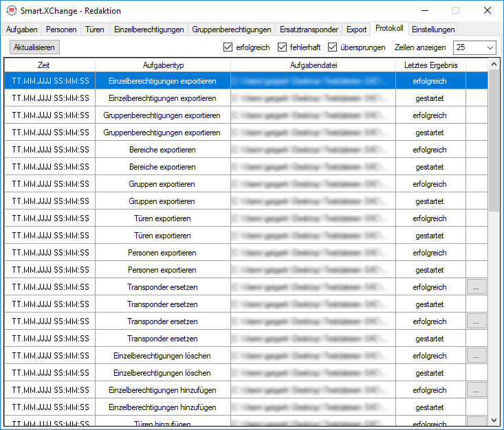Screen dimensions: 504x430
Task: Sort by the Zeit column header
Action: click(50, 65)
